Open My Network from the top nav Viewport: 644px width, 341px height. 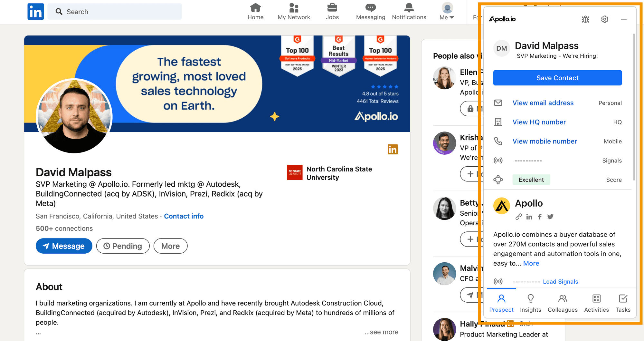coord(294,12)
